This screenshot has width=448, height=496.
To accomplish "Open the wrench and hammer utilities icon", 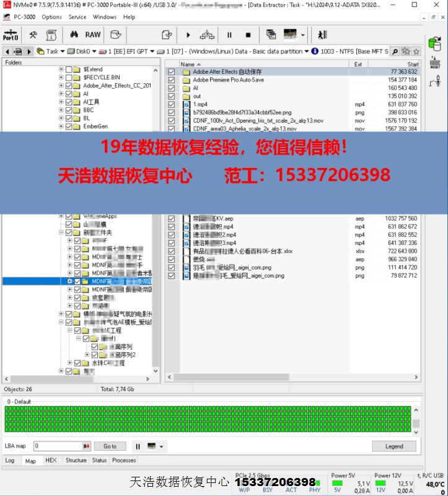I will point(33,35).
